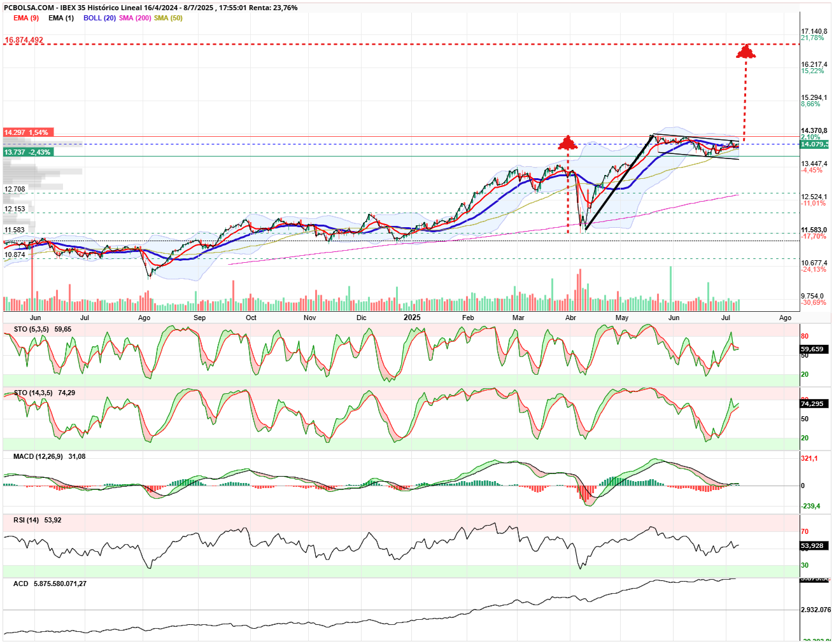This screenshot has height=644, width=834.
Task: Click the tall green volume bar in June 2025
Action: point(670,289)
